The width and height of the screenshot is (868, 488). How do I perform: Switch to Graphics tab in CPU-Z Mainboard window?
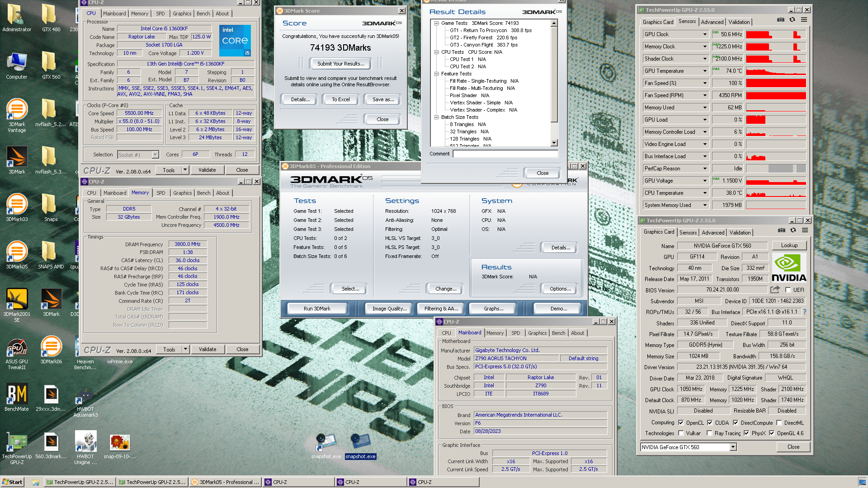[x=537, y=333]
